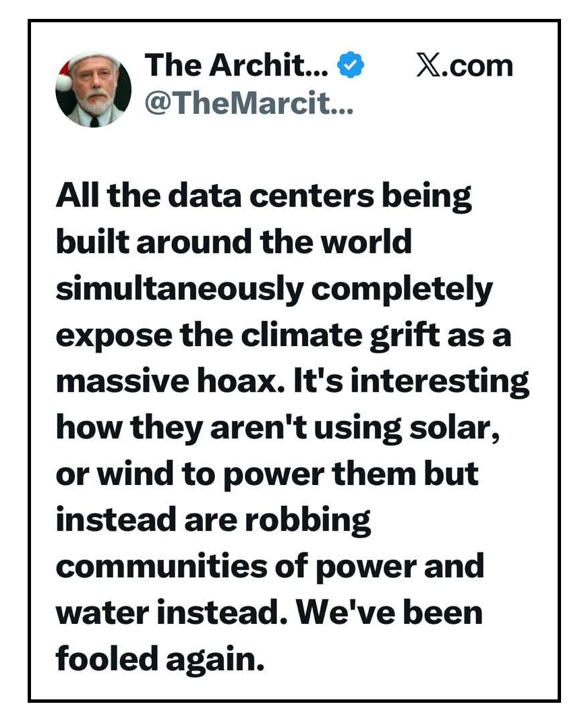The height and width of the screenshot is (723, 588).
Task: Click the profile avatar with Santa hat
Action: [x=93, y=90]
